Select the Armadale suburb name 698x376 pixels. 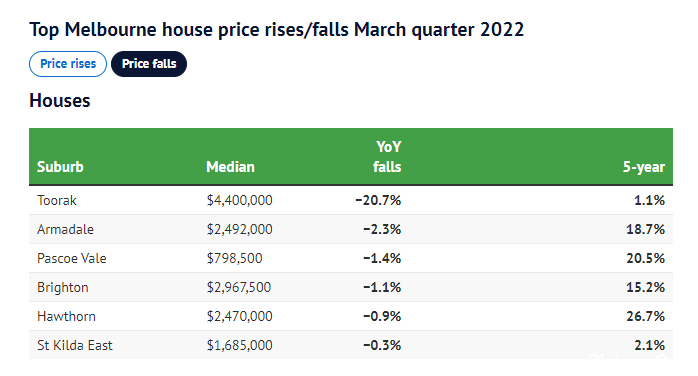click(65, 229)
